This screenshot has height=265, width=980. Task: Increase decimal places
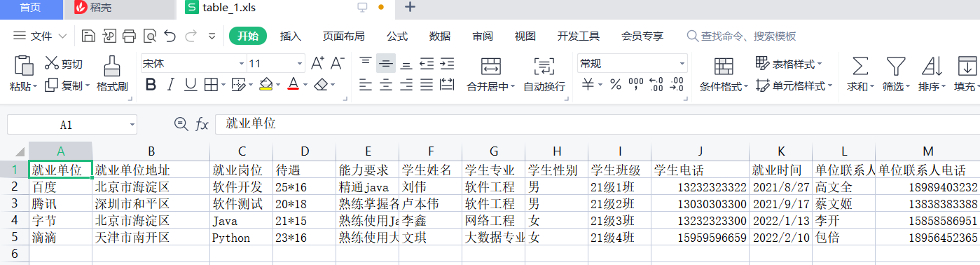(x=656, y=85)
